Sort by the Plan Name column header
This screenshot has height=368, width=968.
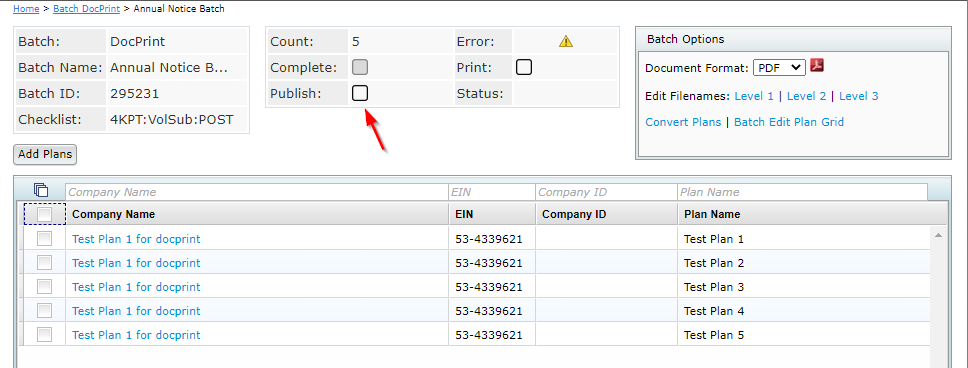coord(712,214)
